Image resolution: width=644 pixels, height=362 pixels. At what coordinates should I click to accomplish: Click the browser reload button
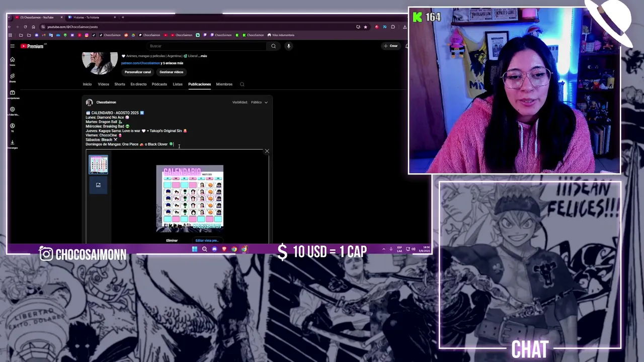point(25,27)
